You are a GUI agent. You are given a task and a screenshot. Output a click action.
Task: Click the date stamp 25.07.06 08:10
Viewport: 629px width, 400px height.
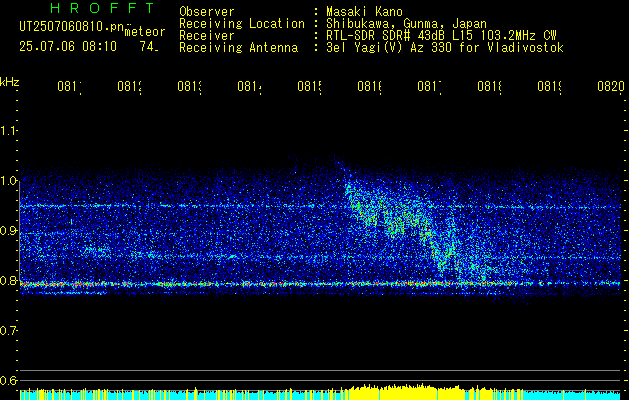point(68,47)
